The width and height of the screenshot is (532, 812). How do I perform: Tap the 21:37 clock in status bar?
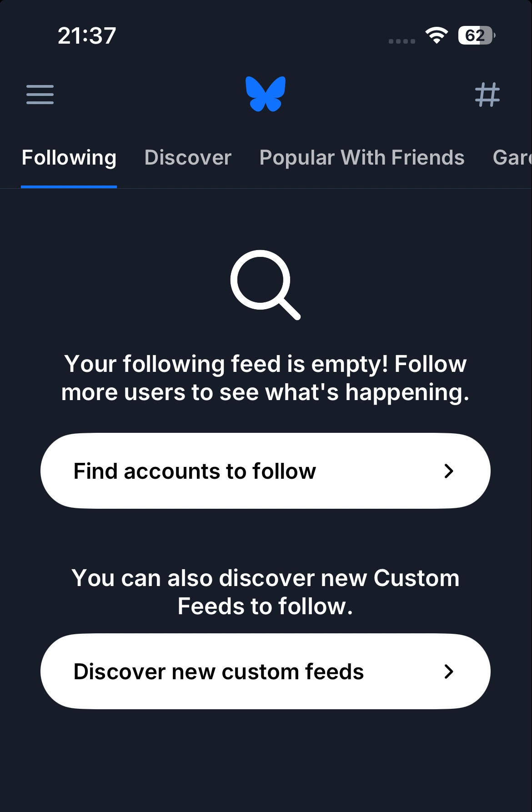[87, 35]
